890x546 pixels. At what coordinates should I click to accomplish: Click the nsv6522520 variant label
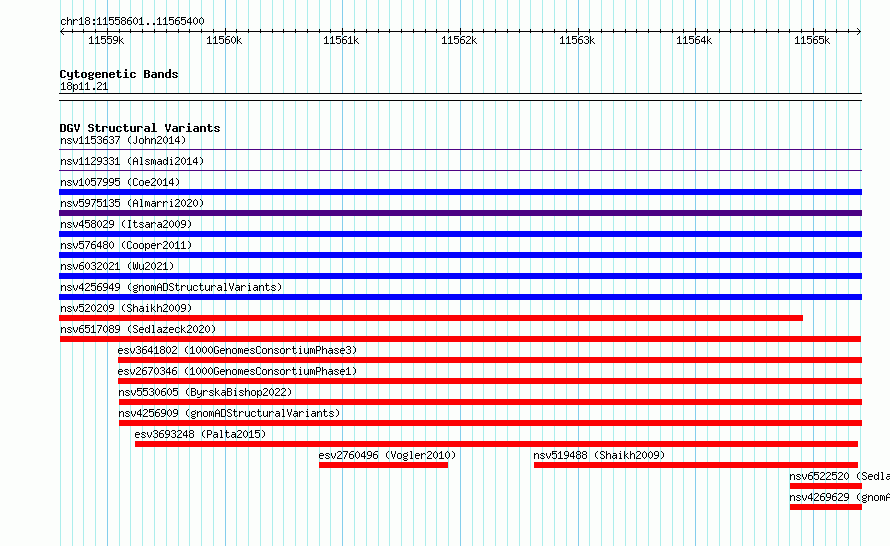coord(839,476)
